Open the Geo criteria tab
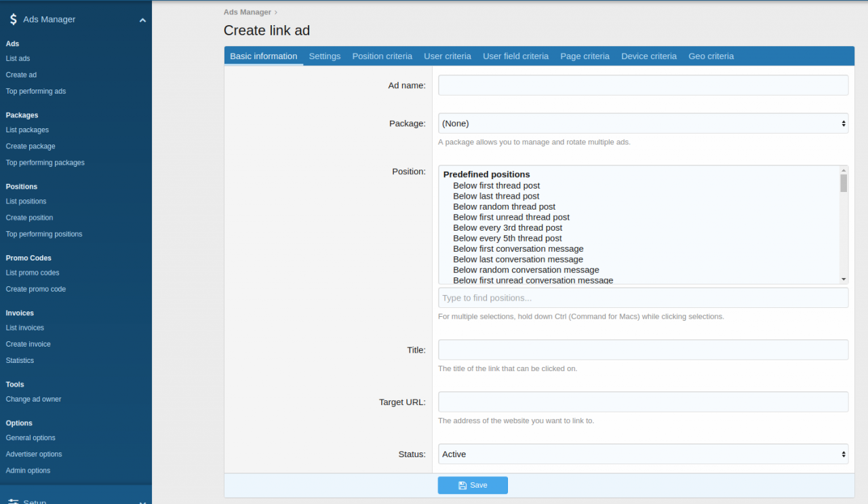The image size is (868, 504). click(x=711, y=56)
